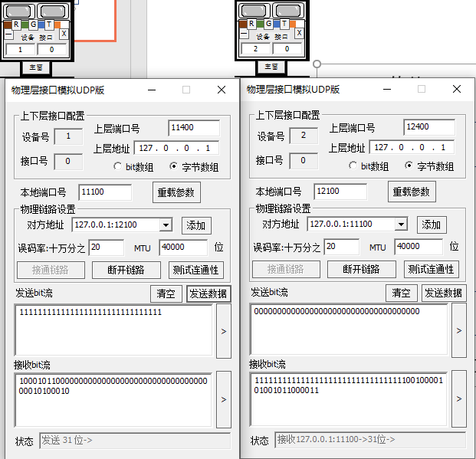Click 重载参数 button in left window
Image resolution: width=476 pixels, height=459 pixels.
176,192
